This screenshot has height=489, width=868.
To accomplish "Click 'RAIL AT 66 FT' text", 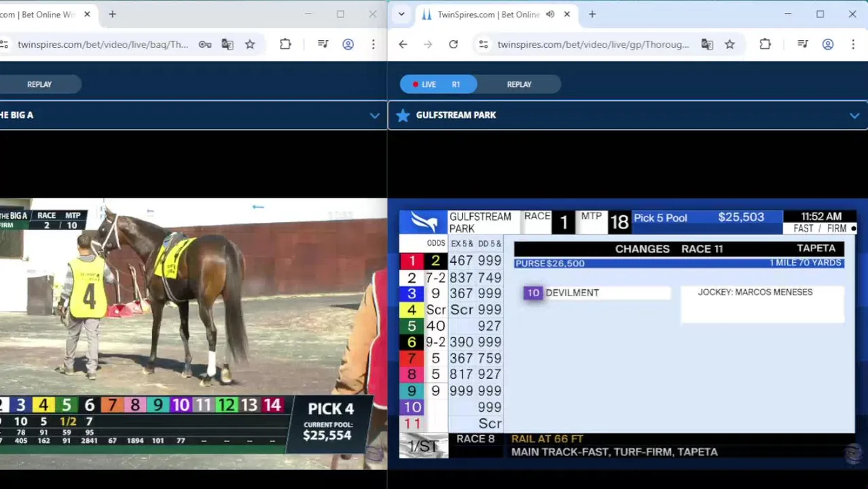I will coord(547,439).
